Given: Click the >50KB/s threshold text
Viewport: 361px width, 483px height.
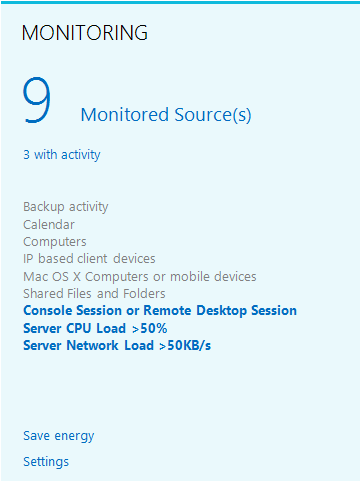Looking at the screenshot, I should pyautogui.click(x=185, y=345).
